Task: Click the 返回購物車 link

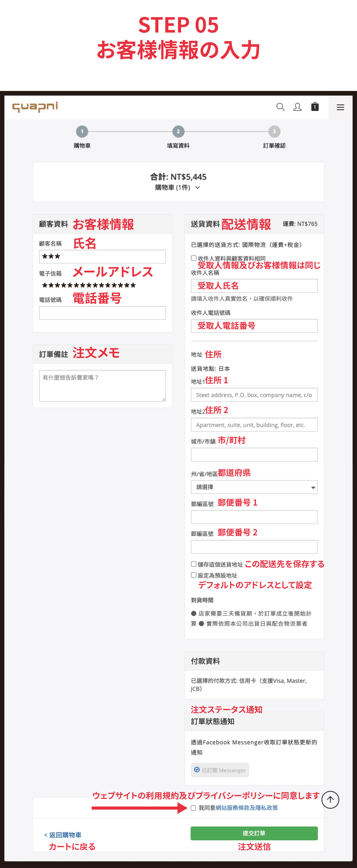Action: [x=63, y=835]
